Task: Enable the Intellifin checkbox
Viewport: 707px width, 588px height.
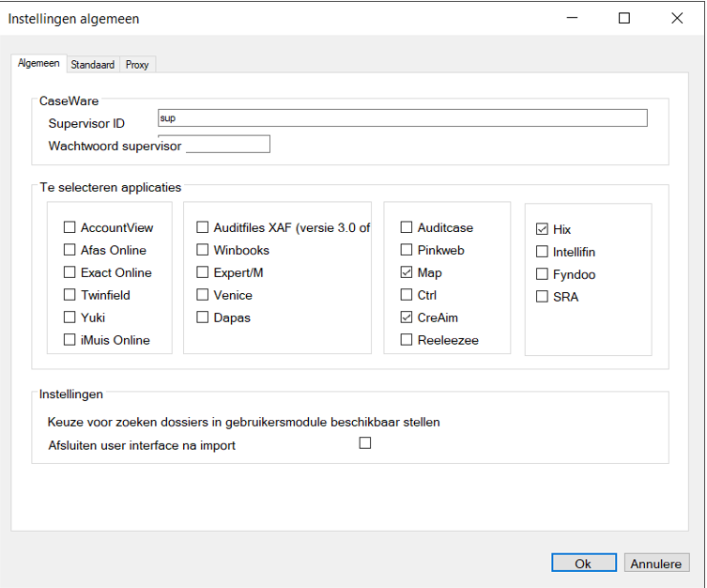Action: coord(542,251)
